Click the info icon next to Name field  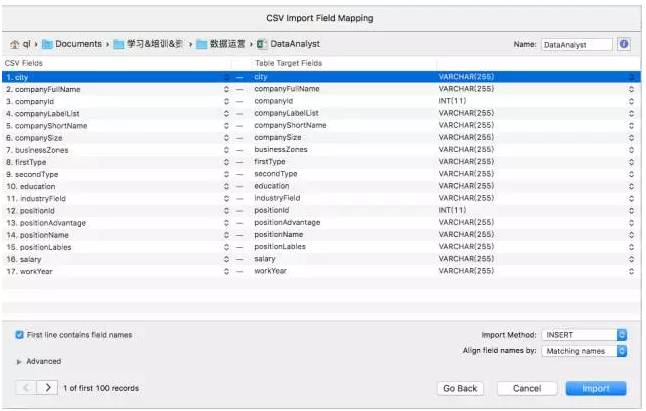click(624, 44)
